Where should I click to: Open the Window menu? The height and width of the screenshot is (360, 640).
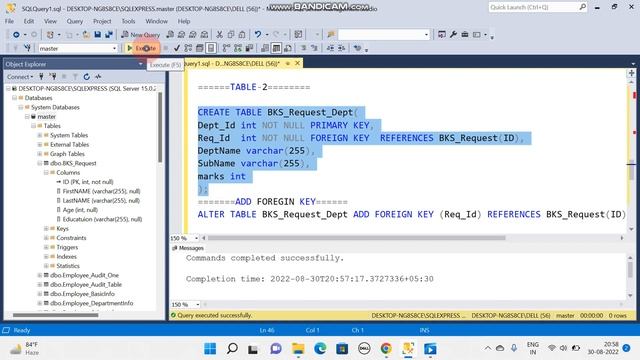(156, 21)
